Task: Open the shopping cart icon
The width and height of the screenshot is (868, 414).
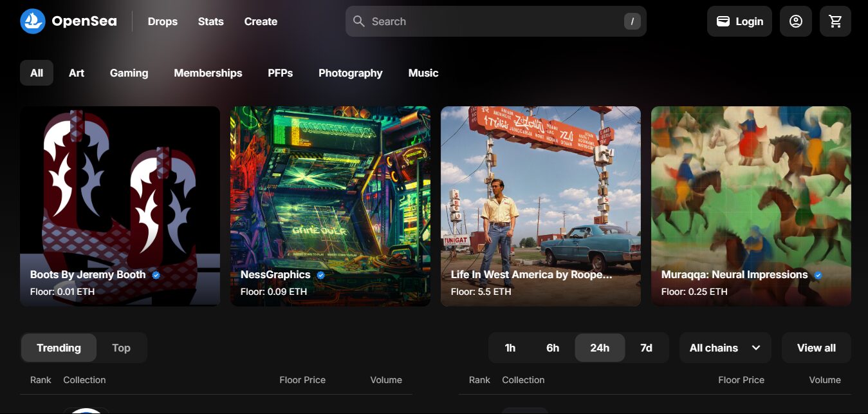Action: [836, 21]
